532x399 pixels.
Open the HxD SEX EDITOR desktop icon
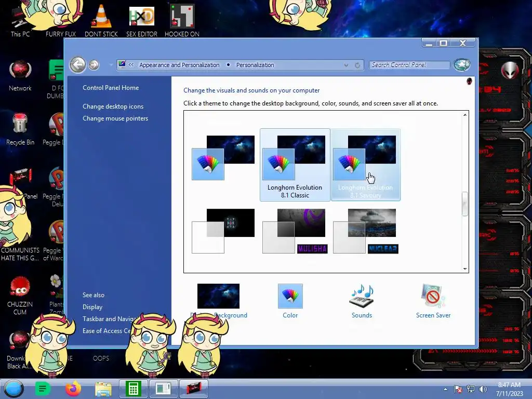(x=141, y=21)
